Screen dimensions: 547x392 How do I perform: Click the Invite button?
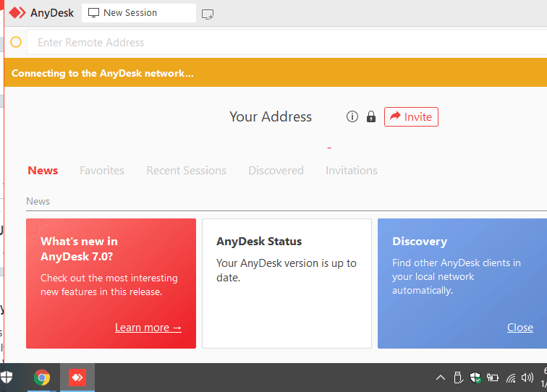[411, 117]
